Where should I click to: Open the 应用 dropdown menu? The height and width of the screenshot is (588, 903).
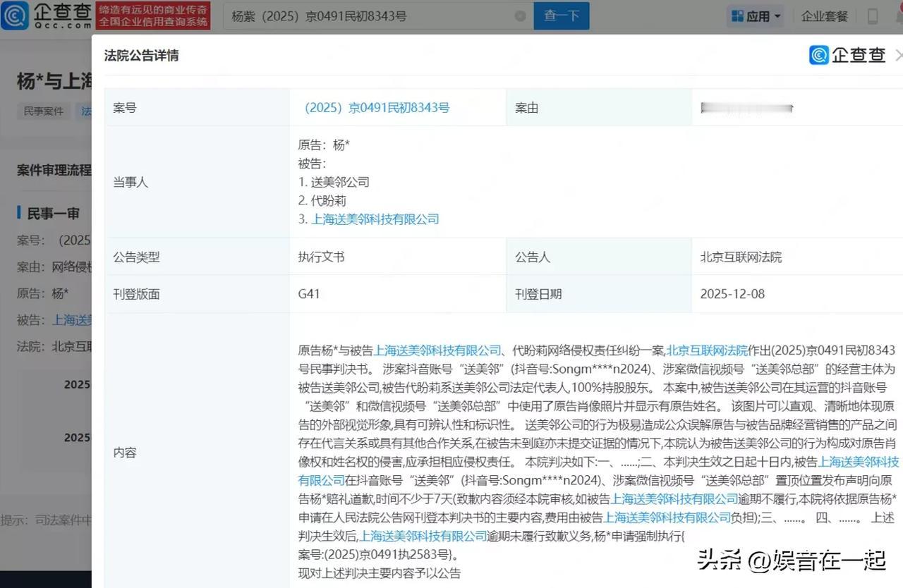(x=758, y=16)
